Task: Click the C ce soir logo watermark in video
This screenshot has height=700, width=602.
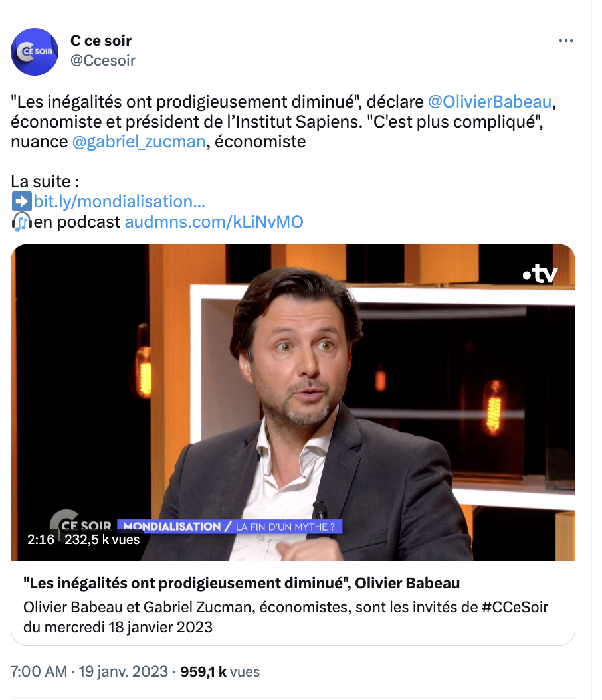Action: tap(80, 521)
